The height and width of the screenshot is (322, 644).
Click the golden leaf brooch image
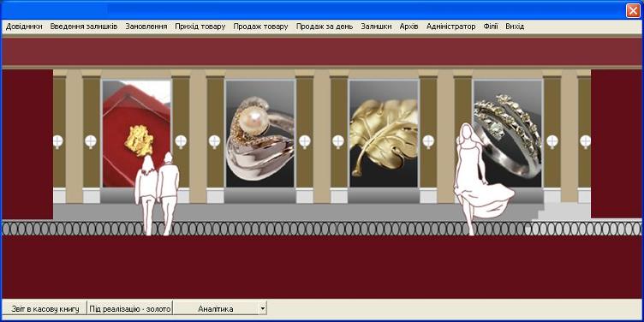click(384, 134)
